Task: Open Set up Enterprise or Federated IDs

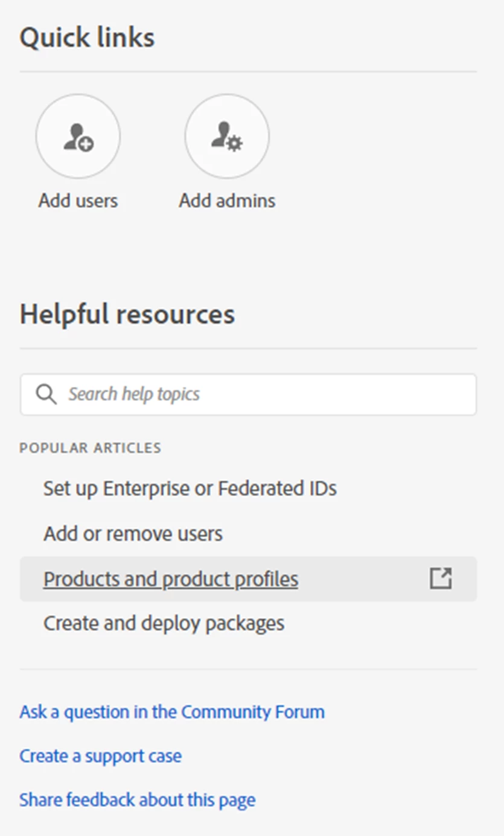Action: tap(190, 488)
